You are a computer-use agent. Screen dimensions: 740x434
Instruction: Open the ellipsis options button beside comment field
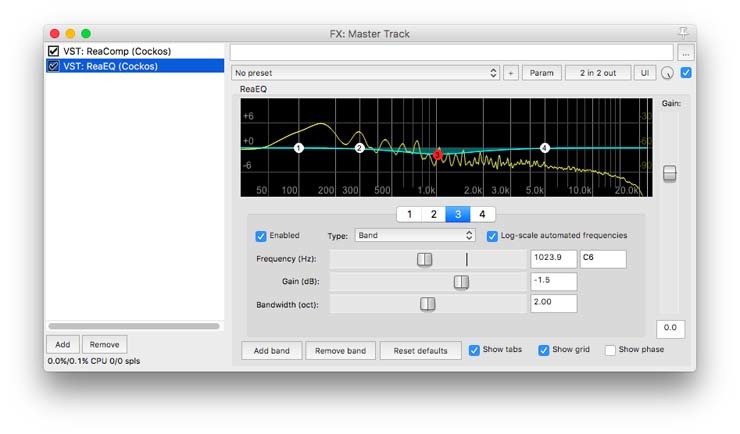685,53
